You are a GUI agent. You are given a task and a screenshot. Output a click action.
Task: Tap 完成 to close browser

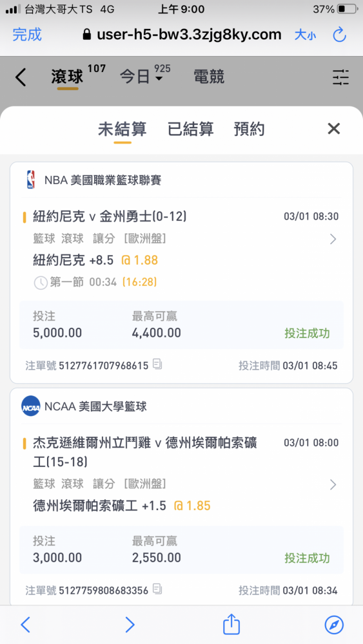(27, 35)
